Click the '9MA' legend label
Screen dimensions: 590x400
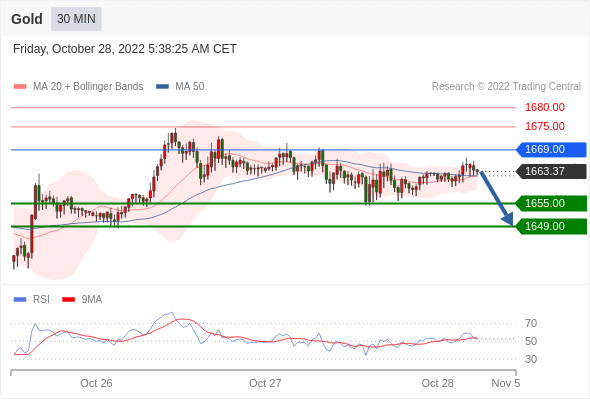click(92, 300)
